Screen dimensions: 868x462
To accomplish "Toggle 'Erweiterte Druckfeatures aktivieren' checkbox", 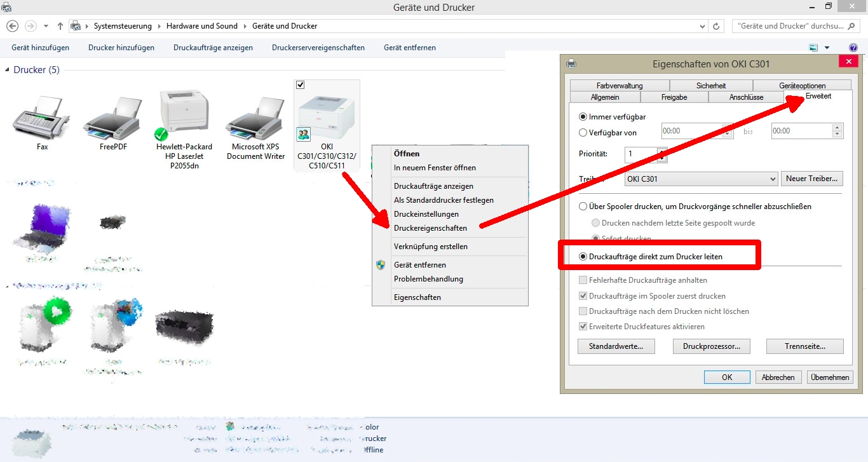I will (x=583, y=327).
